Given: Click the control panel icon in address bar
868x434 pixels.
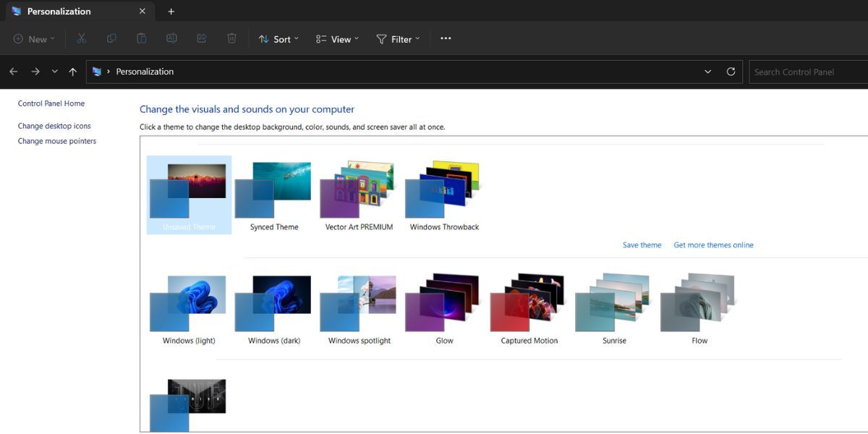Looking at the screenshot, I should (97, 72).
